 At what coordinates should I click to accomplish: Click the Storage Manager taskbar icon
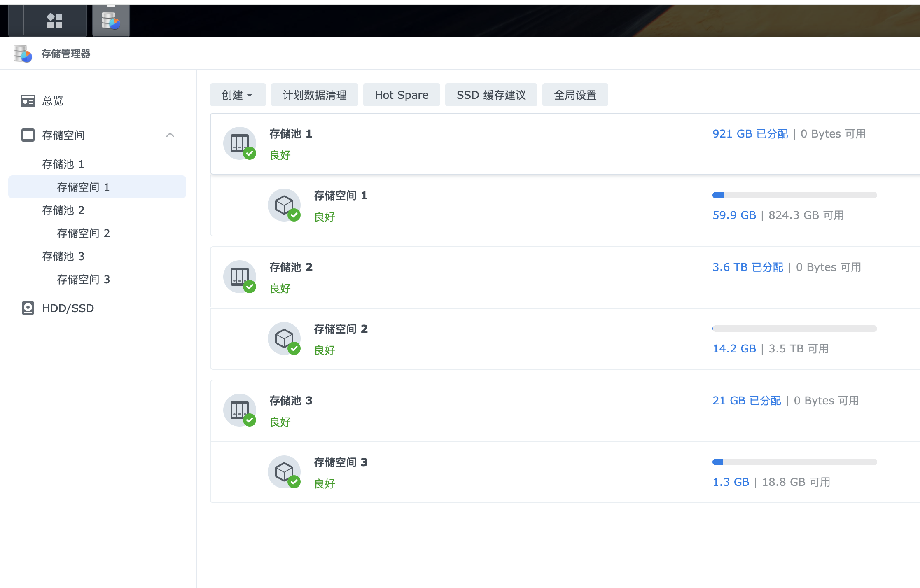(x=111, y=21)
